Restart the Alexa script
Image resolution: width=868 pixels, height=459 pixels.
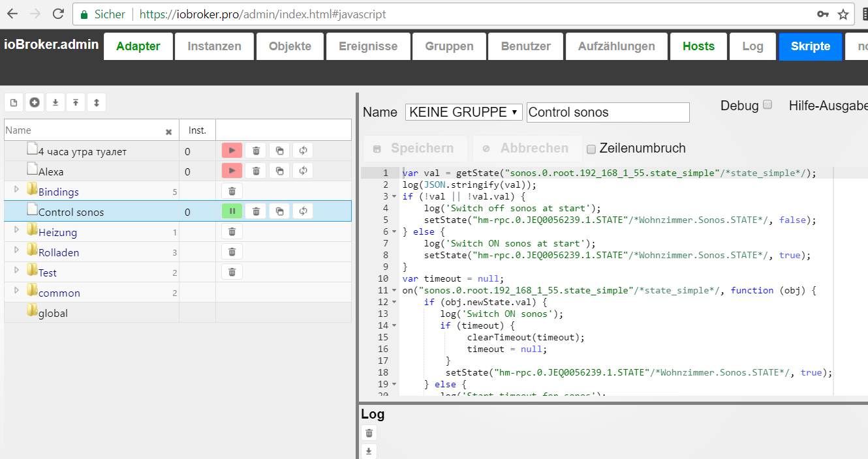[x=303, y=171]
